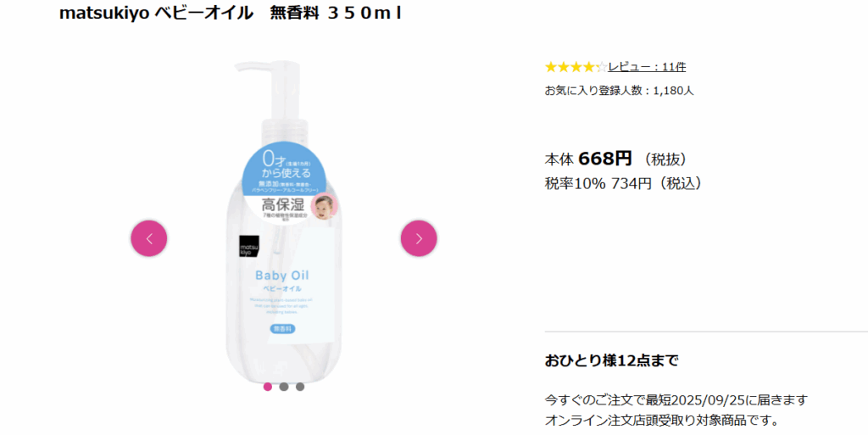The image size is (868, 435).
Task: Click the empty fifth star in rating
Action: [x=602, y=67]
